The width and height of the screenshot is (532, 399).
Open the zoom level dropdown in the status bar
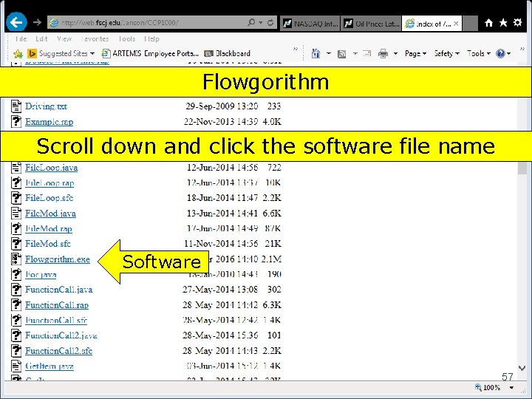(x=511, y=387)
